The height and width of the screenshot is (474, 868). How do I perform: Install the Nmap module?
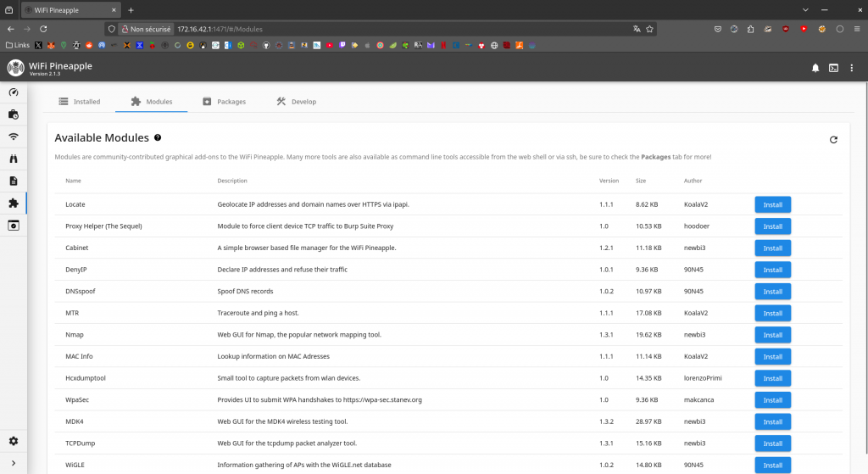point(773,335)
